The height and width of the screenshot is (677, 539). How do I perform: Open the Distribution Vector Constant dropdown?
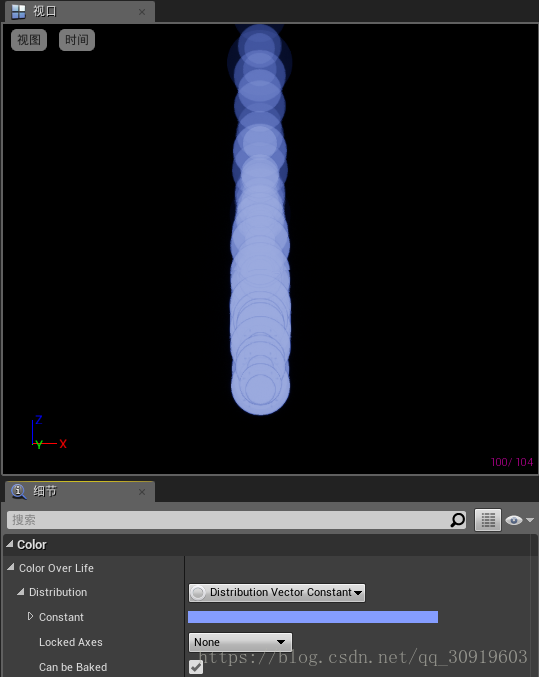tap(277, 592)
